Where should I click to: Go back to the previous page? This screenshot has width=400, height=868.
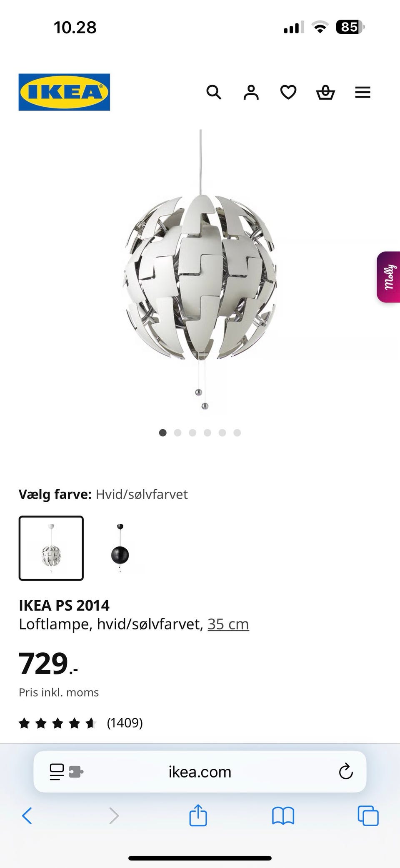point(27,815)
